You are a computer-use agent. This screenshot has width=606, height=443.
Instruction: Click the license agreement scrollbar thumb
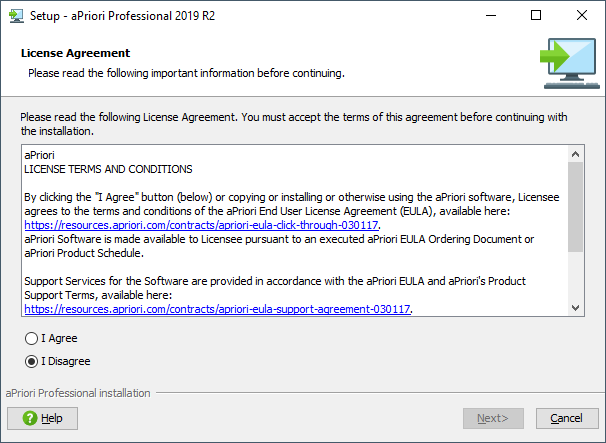click(x=575, y=205)
